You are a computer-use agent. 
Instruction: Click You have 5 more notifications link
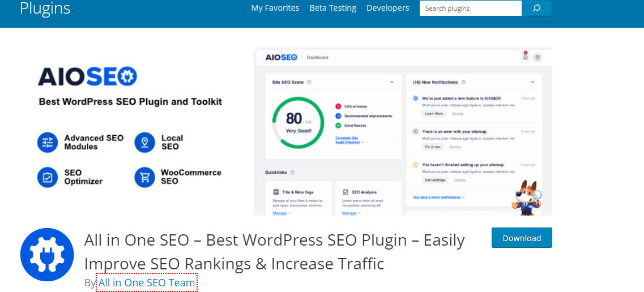click(x=438, y=197)
